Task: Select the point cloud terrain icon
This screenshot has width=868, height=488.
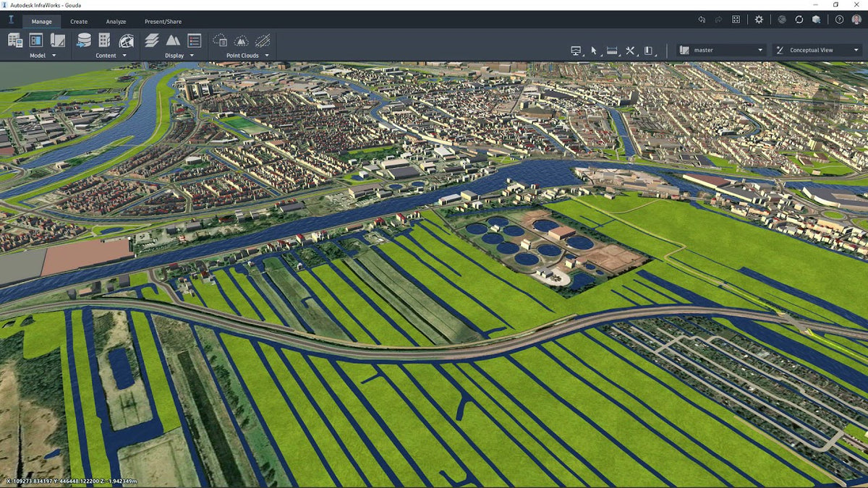Action: click(x=242, y=40)
